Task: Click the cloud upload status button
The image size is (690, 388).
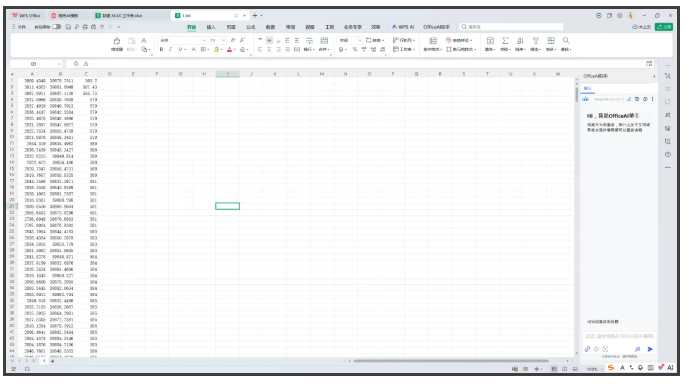Action: pos(641,27)
